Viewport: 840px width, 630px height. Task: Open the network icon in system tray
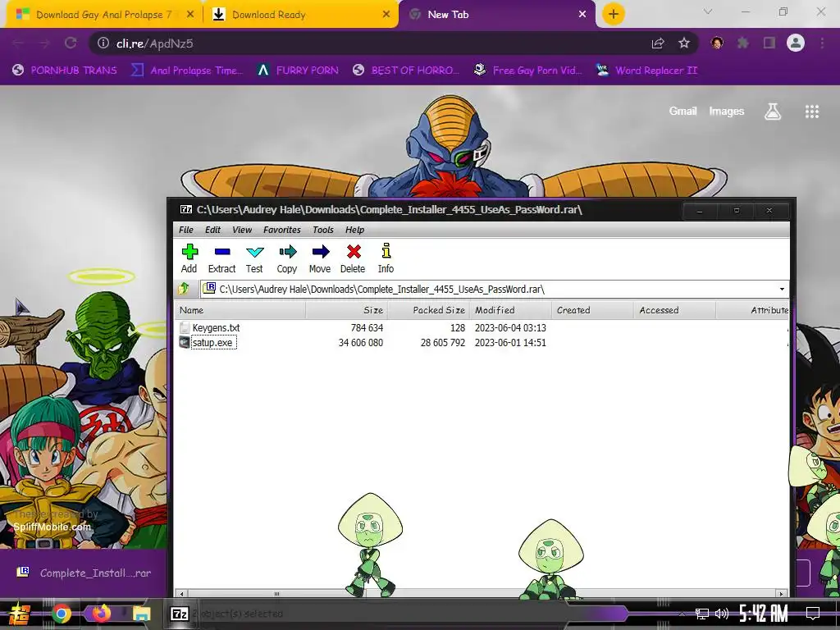click(702, 614)
